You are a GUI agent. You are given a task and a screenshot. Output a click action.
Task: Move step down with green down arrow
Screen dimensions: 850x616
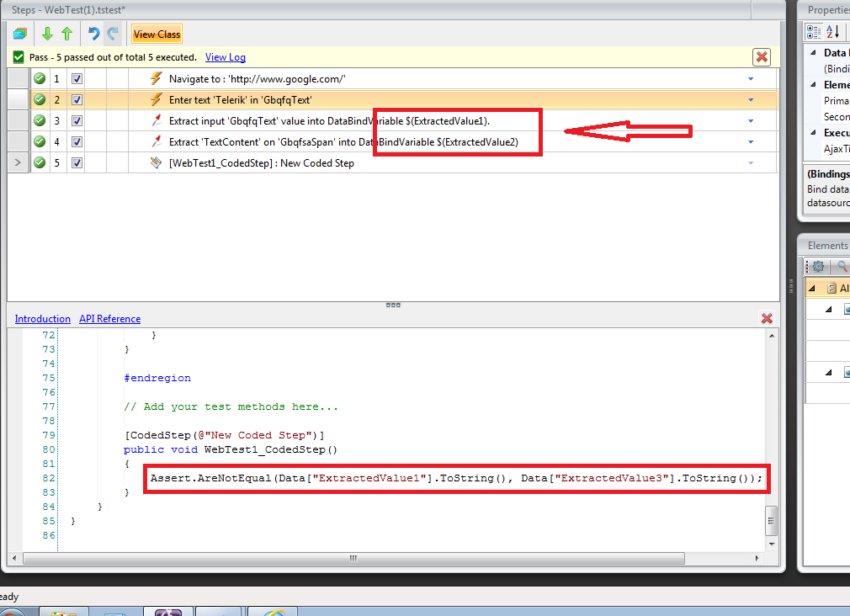(48, 35)
